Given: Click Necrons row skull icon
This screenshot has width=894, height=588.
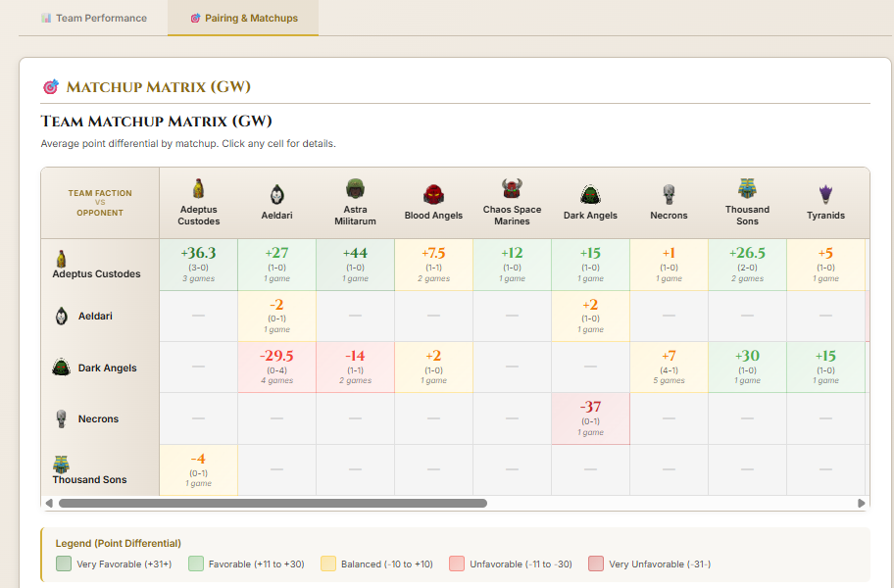Looking at the screenshot, I should coord(62,418).
